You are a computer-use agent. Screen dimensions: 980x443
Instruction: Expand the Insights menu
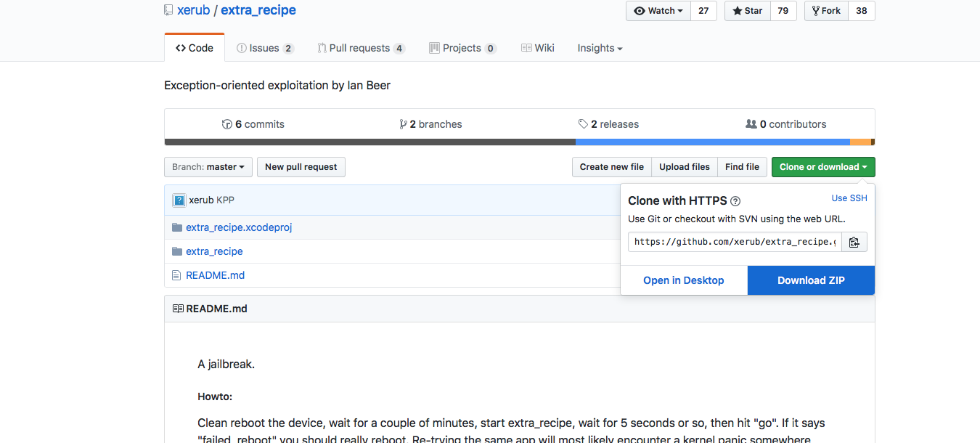pos(600,48)
